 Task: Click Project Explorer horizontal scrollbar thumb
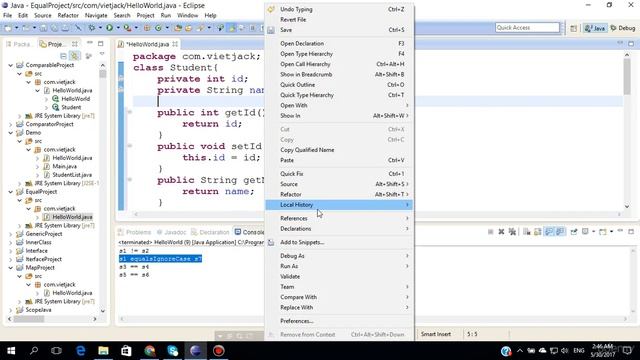29,319
